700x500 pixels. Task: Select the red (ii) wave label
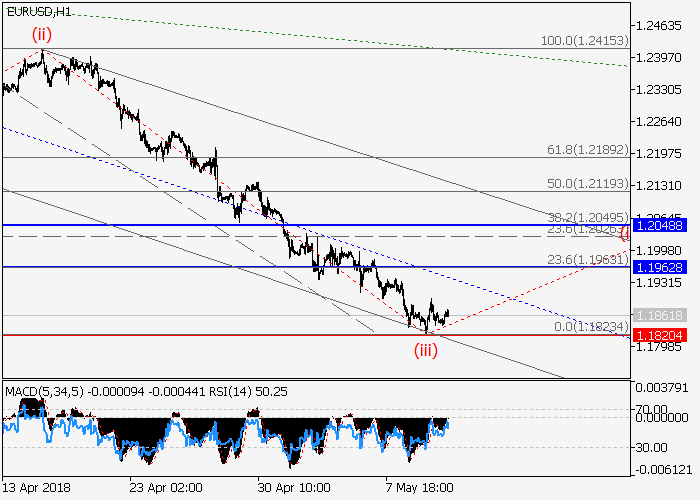[41, 33]
